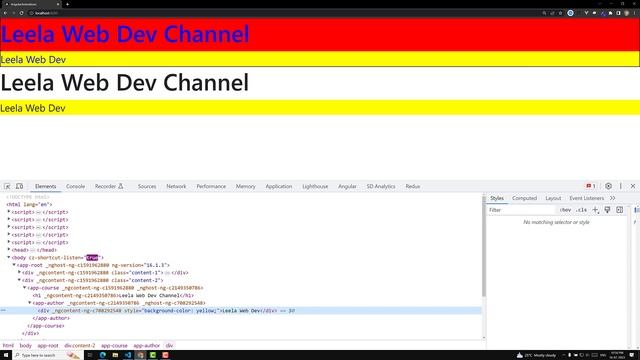Open Chrome three-dot menu
Image resolution: width=640 pixels, height=360 pixels.
point(634,13)
